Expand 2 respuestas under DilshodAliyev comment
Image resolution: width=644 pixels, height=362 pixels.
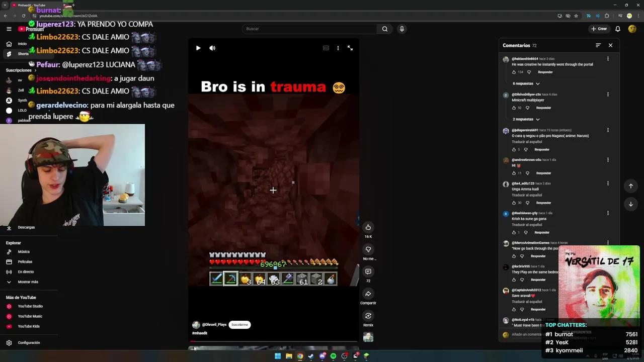526,119
